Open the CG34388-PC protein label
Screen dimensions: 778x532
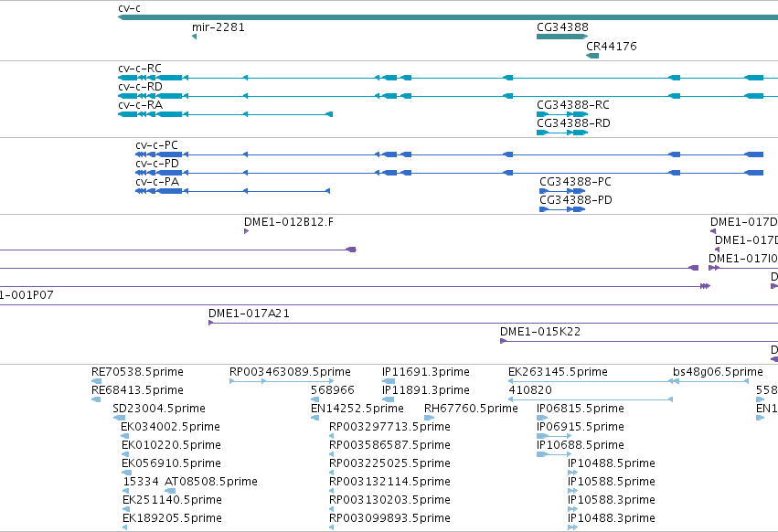tap(576, 182)
